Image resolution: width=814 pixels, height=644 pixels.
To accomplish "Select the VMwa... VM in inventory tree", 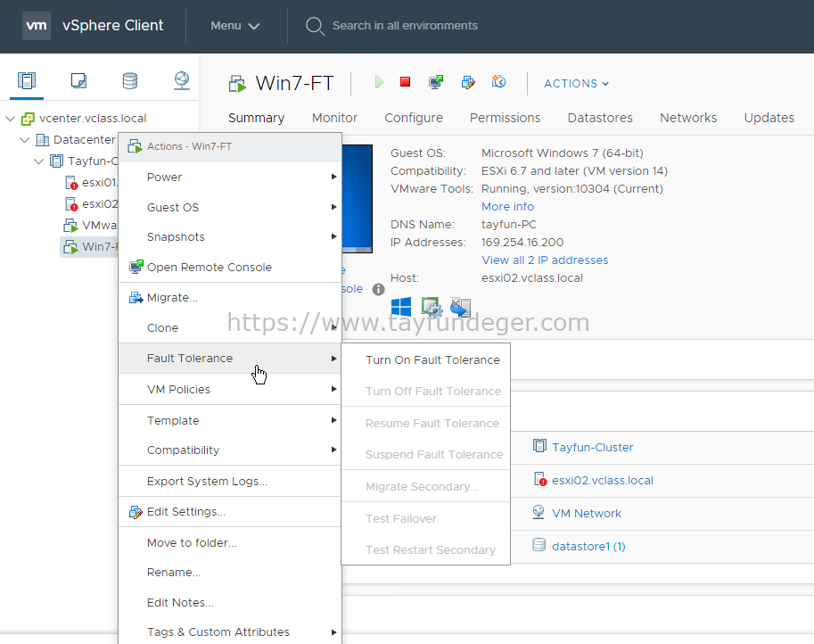I will 90,226.
